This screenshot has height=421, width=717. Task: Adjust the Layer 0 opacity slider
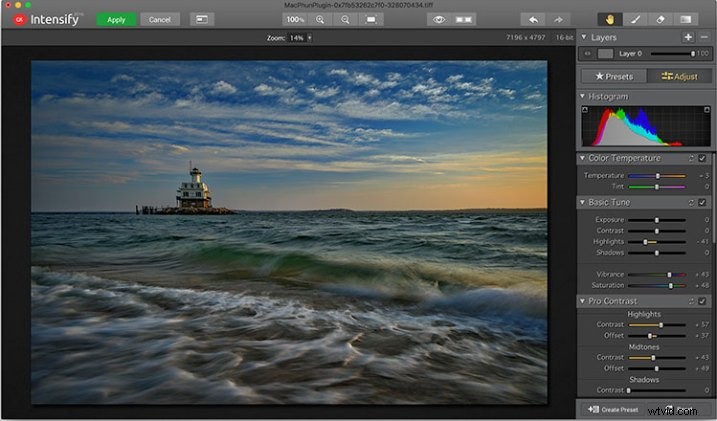click(672, 54)
